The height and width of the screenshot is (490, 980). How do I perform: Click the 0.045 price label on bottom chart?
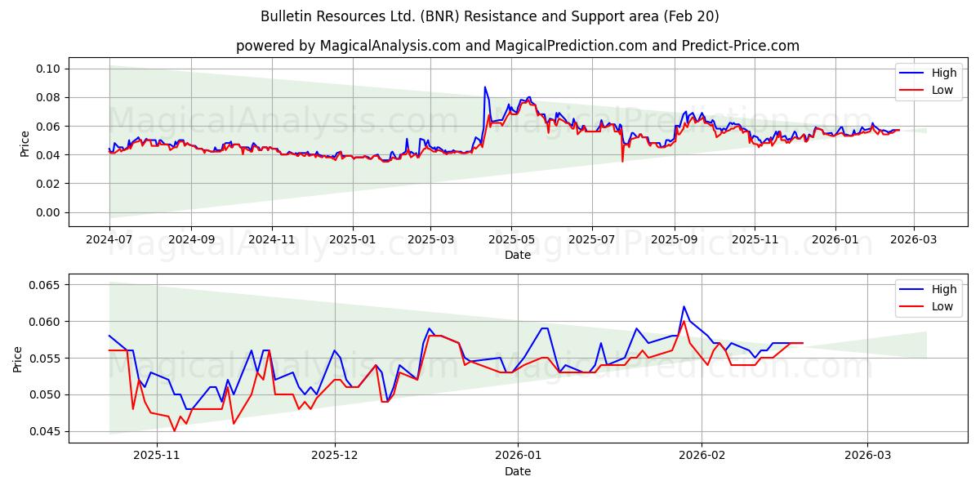click(x=45, y=432)
